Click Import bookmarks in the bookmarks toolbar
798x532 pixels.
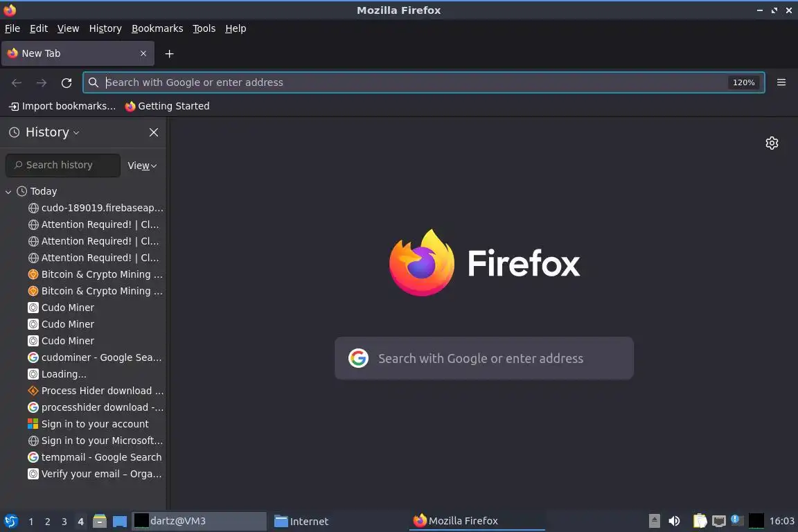pos(62,106)
